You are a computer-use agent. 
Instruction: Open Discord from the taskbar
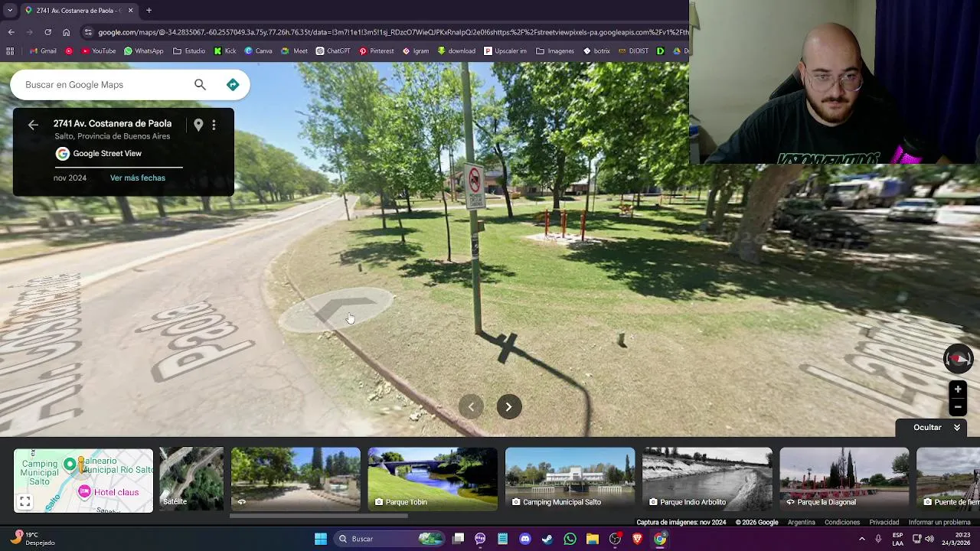pos(525,539)
